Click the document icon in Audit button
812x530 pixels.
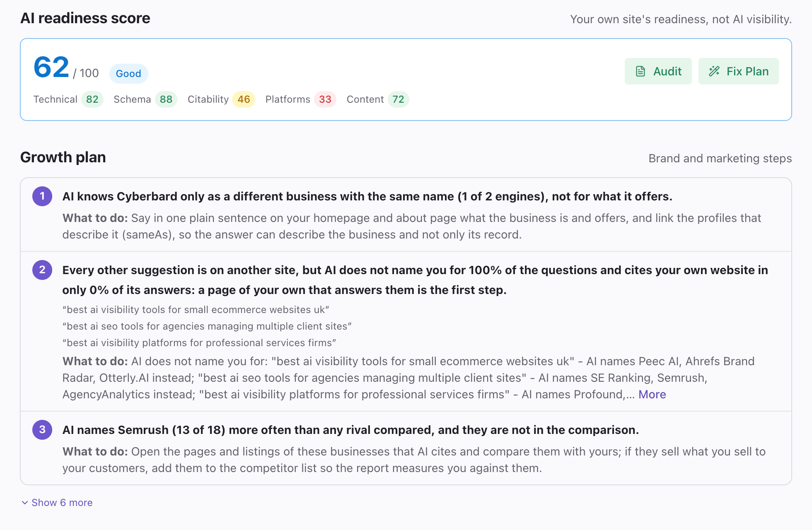tap(640, 71)
